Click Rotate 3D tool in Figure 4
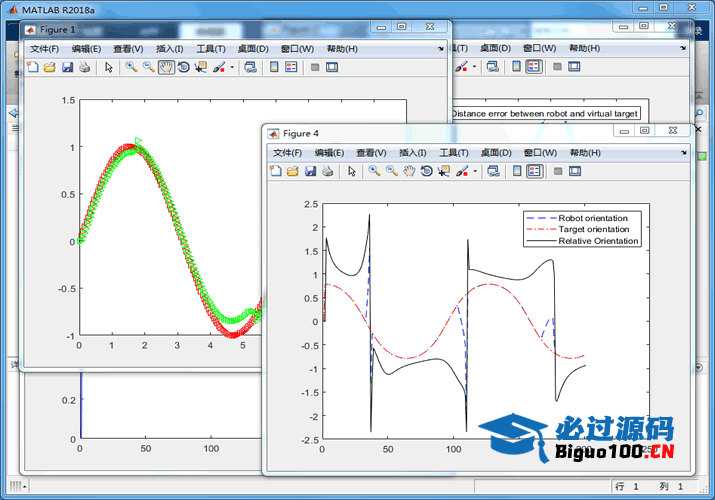This screenshot has height=500, width=715. pyautogui.click(x=427, y=171)
